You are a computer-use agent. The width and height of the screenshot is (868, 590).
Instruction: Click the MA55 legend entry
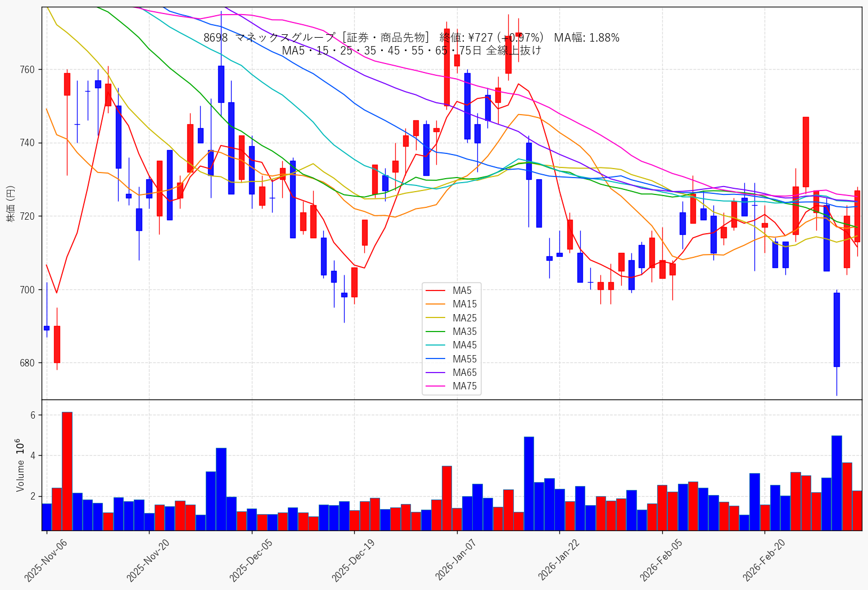[451, 359]
